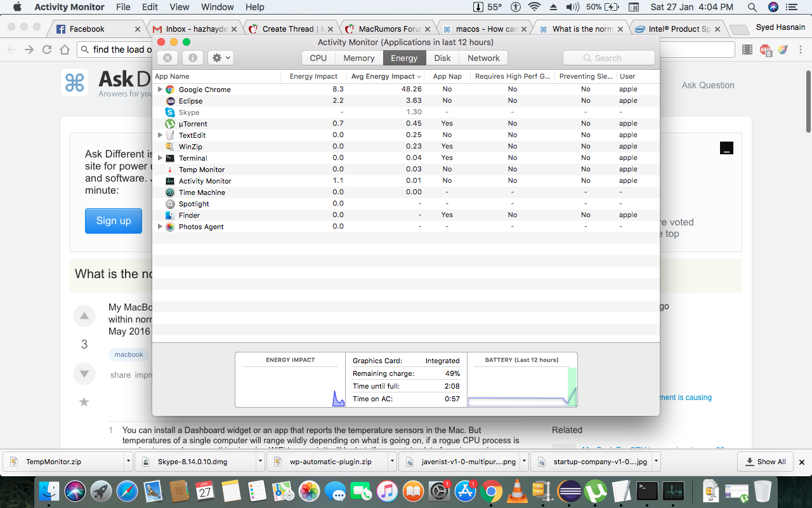Click the TextEdit icon in process list
This screenshot has height=508, width=812.
pos(170,135)
